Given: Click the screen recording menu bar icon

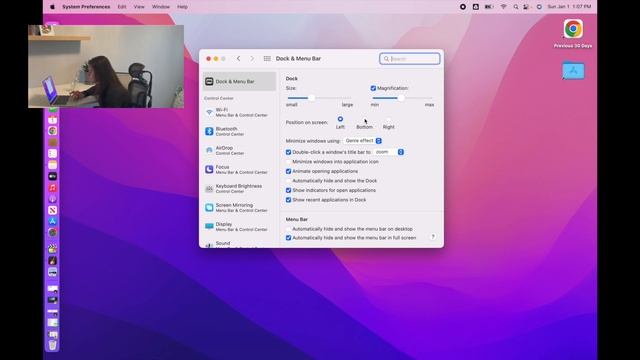Looking at the screenshot, I should click(463, 7).
